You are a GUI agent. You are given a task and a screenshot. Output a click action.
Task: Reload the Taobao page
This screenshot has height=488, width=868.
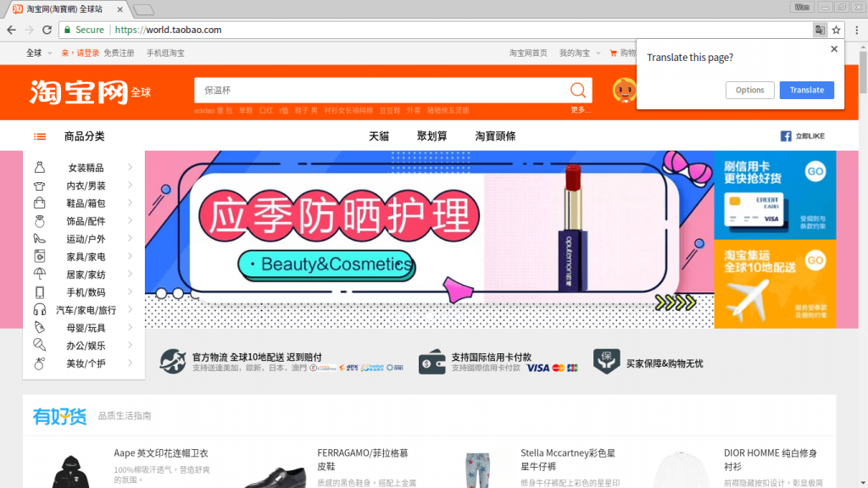click(x=47, y=30)
